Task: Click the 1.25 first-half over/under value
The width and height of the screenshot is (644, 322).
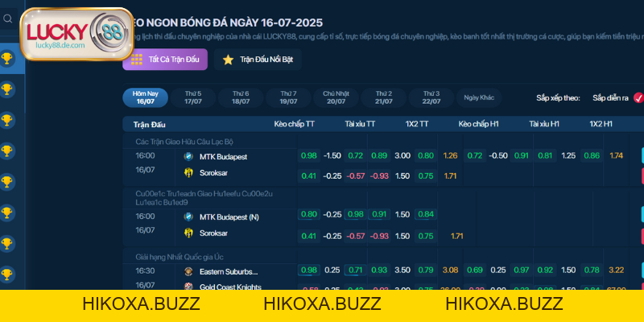Action: click(568, 155)
